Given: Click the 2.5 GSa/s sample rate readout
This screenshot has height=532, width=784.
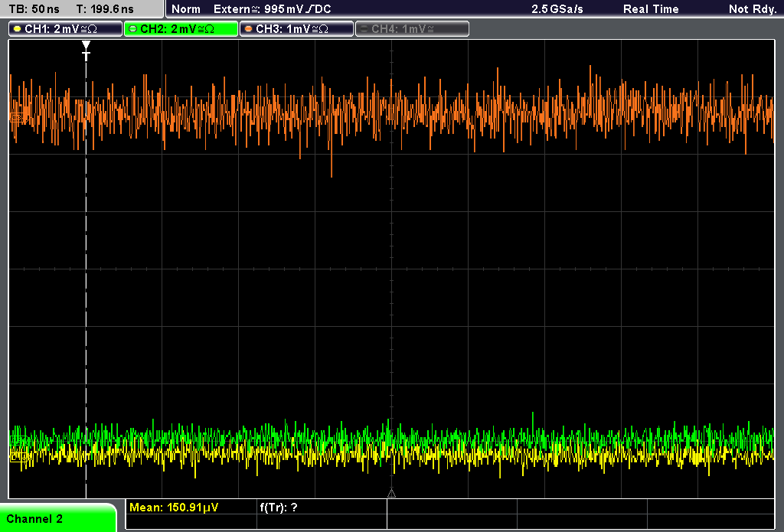Looking at the screenshot, I should (557, 9).
